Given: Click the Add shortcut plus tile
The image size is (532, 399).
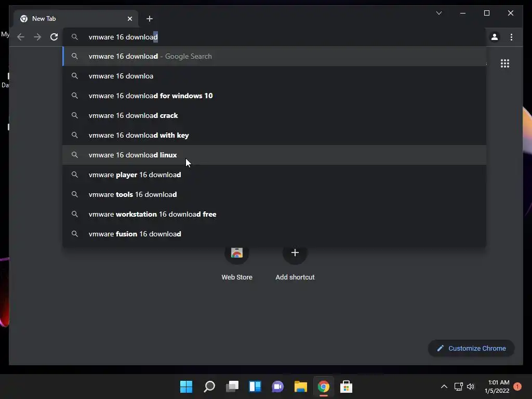Looking at the screenshot, I should 295,263.
